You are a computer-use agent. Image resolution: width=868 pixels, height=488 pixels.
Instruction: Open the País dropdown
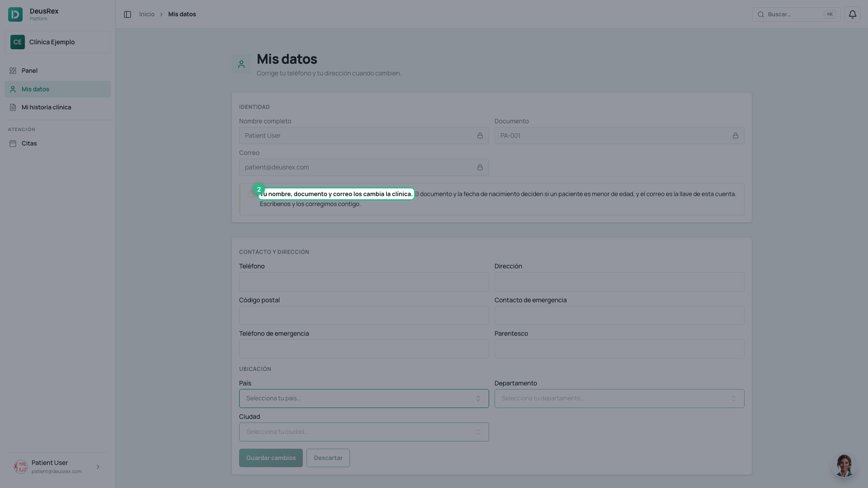(364, 399)
